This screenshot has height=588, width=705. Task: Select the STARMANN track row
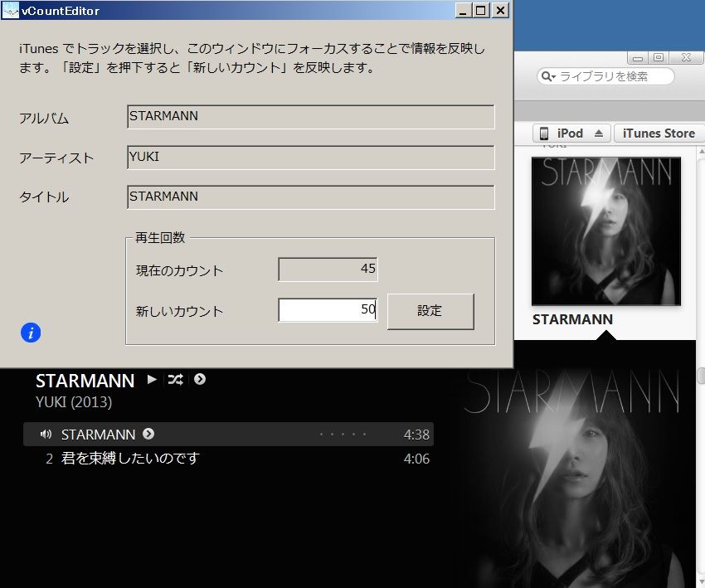coord(228,435)
